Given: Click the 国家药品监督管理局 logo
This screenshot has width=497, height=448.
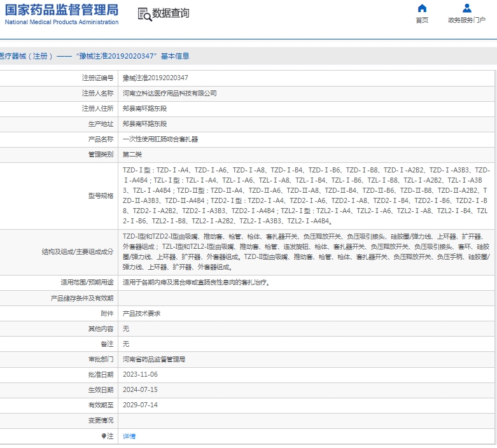Looking at the screenshot, I should point(62,10).
